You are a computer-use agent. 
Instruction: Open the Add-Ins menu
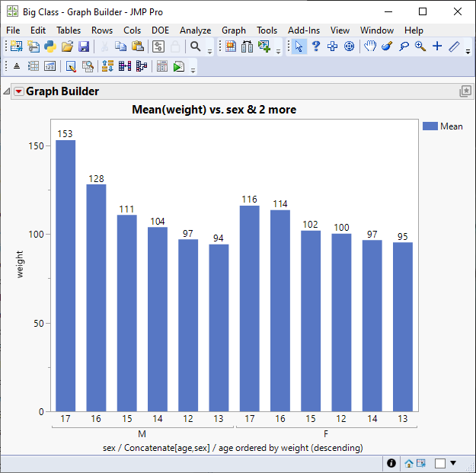pyautogui.click(x=304, y=30)
